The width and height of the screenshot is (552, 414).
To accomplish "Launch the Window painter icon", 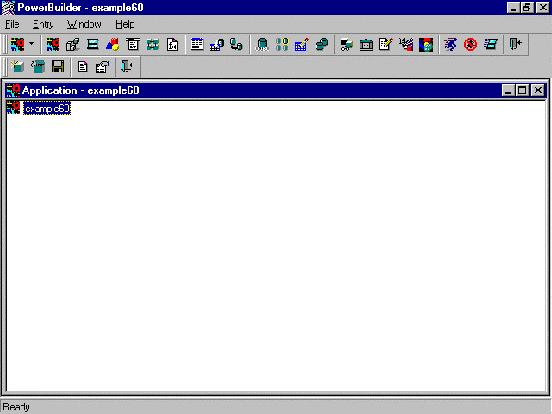I will 93,44.
